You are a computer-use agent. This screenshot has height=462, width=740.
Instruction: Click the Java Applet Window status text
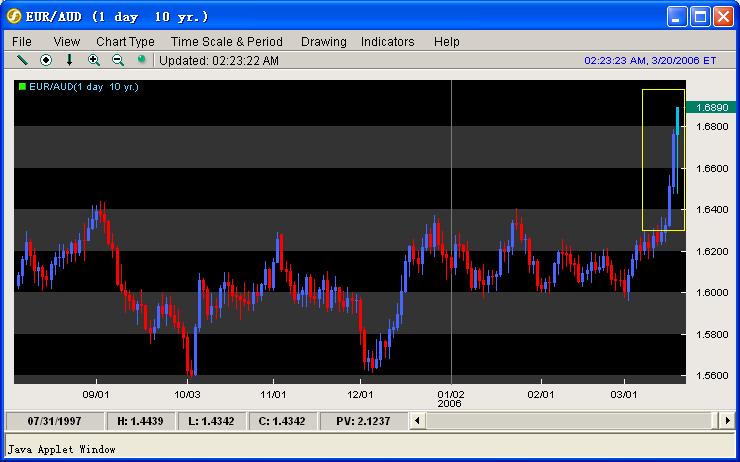(x=61, y=449)
